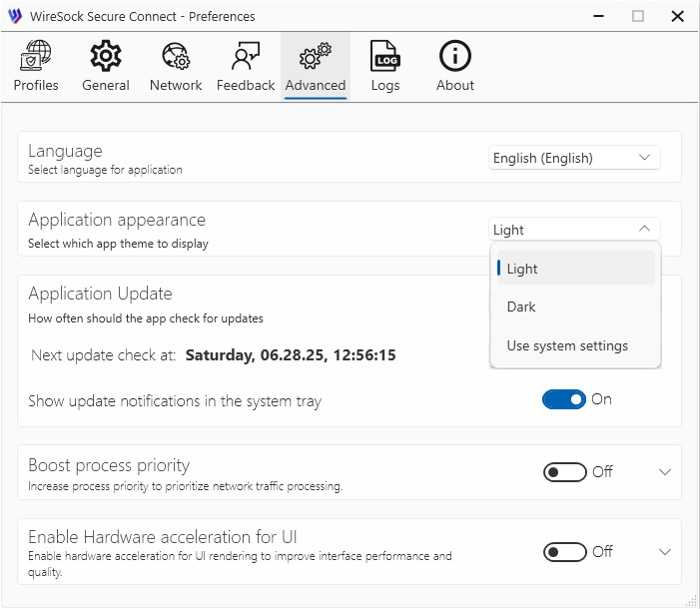Screen dimensions: 700x609
Task: Click the window resize grip corner
Action: pyautogui.click(x=691, y=601)
